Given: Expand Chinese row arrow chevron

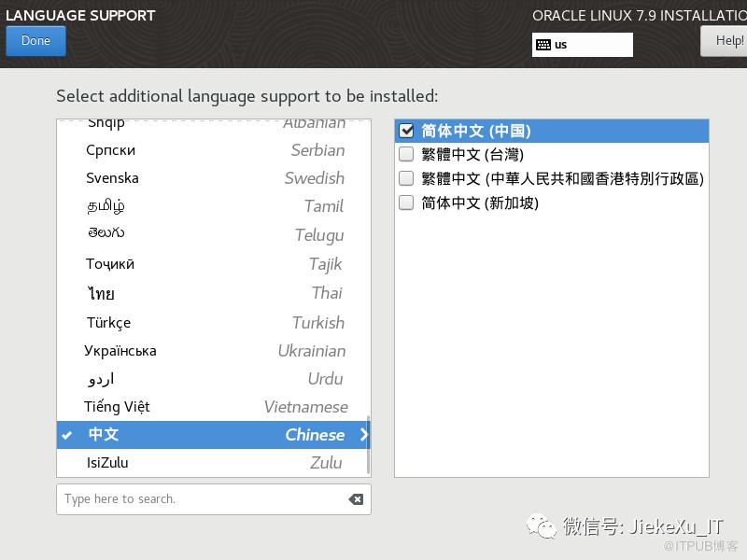Looking at the screenshot, I should click(364, 434).
